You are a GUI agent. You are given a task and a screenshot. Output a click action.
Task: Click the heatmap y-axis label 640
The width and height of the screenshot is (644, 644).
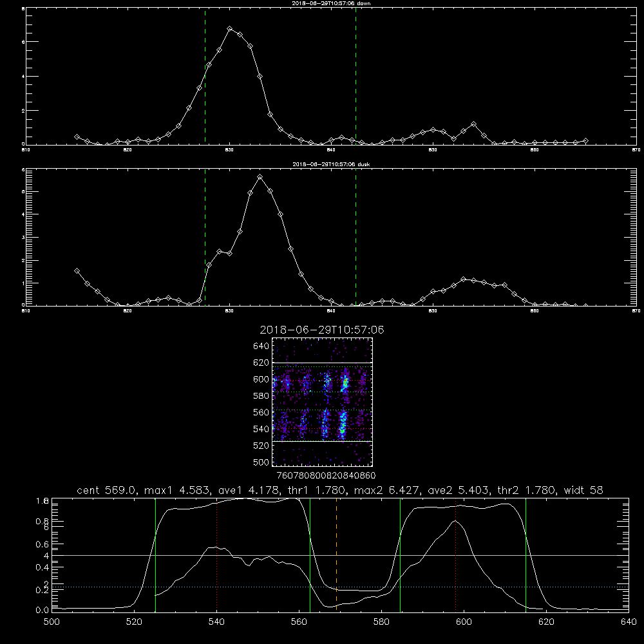261,346
